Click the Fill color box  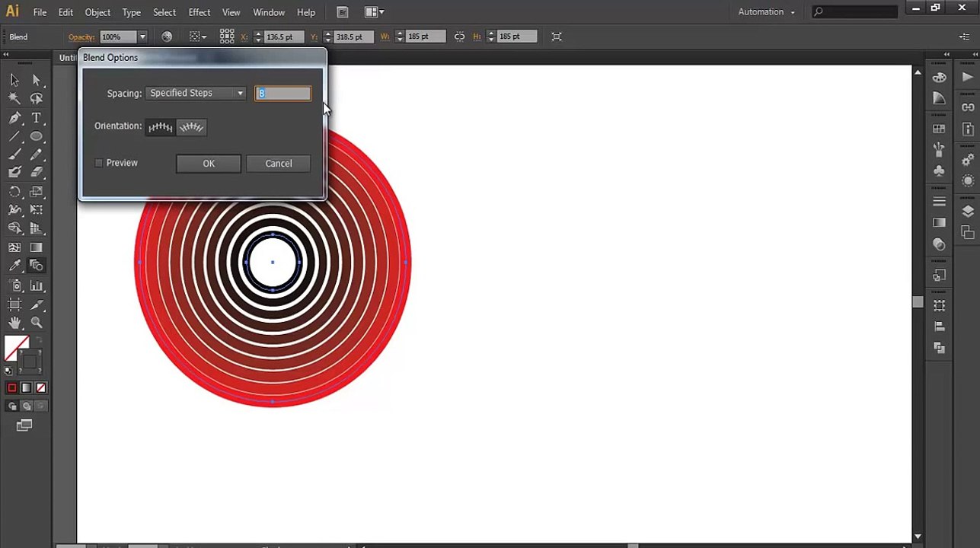[17, 348]
